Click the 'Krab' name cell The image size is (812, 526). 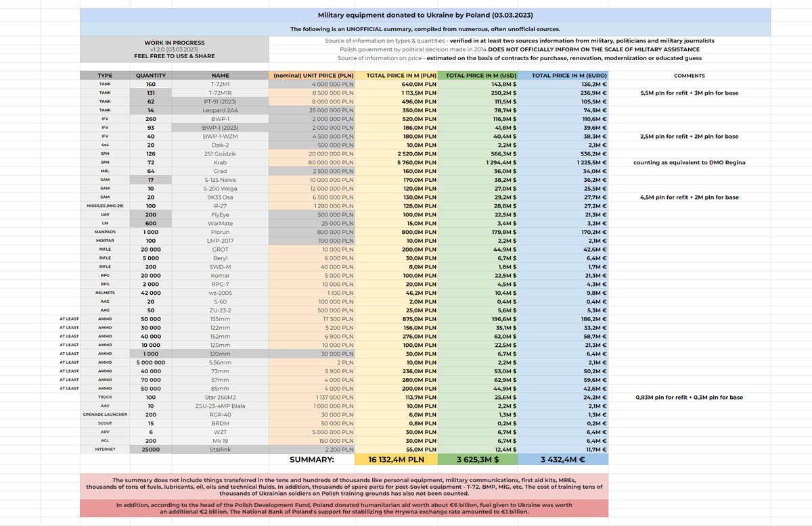[220, 162]
